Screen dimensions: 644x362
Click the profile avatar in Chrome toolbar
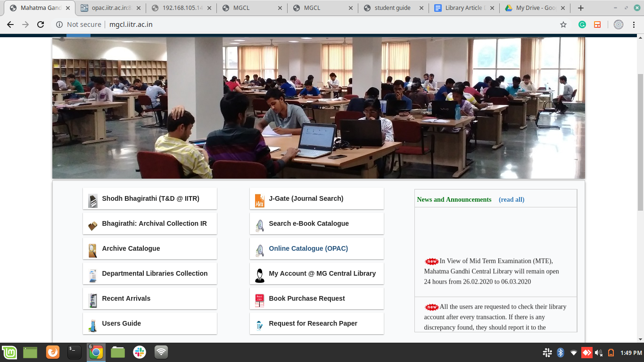coord(619,25)
